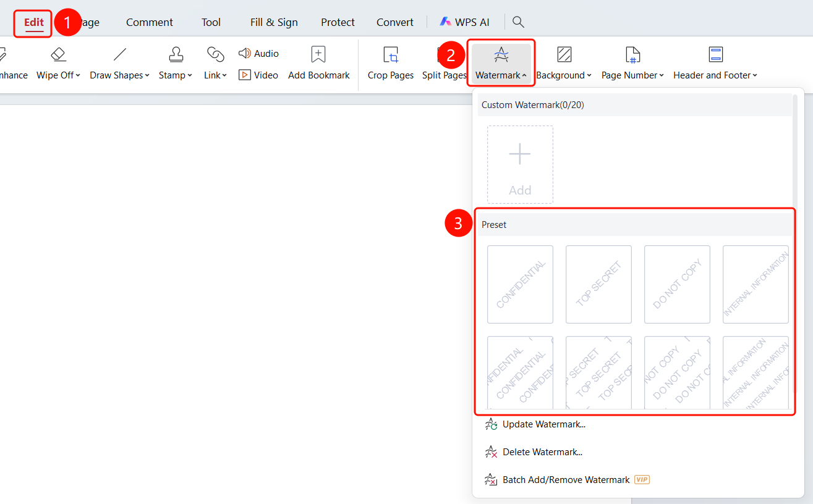Choose Update Watermark… from the menu
Screen dimensions: 813x504
(535, 424)
